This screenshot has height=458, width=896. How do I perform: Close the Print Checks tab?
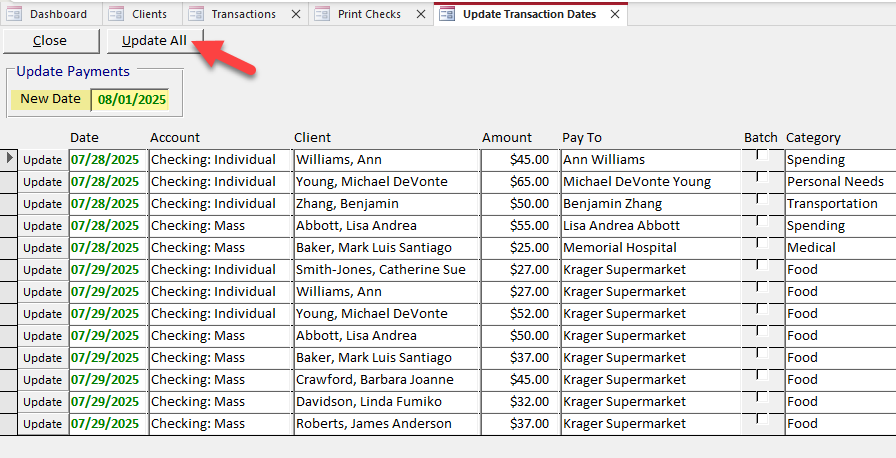click(x=420, y=15)
